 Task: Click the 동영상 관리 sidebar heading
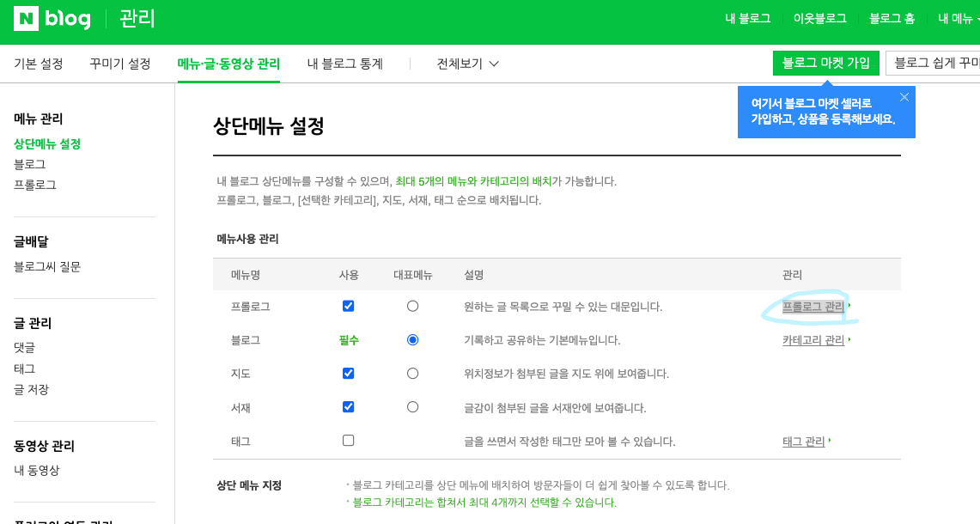pos(45,446)
